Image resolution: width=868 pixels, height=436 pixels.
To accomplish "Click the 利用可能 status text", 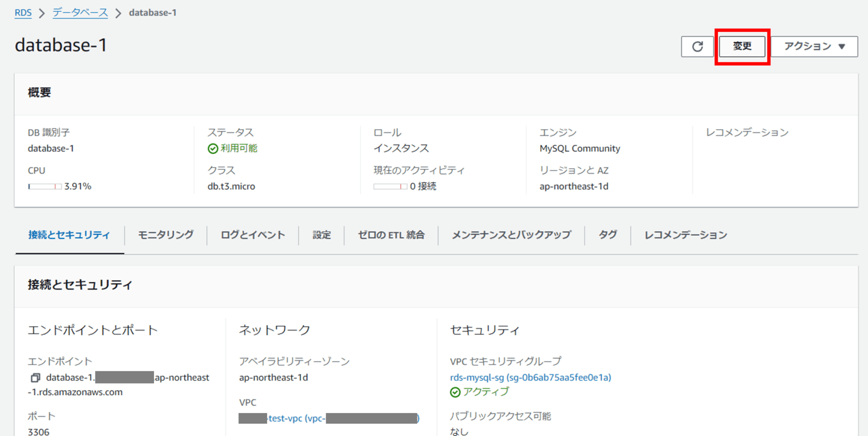I will [x=239, y=149].
